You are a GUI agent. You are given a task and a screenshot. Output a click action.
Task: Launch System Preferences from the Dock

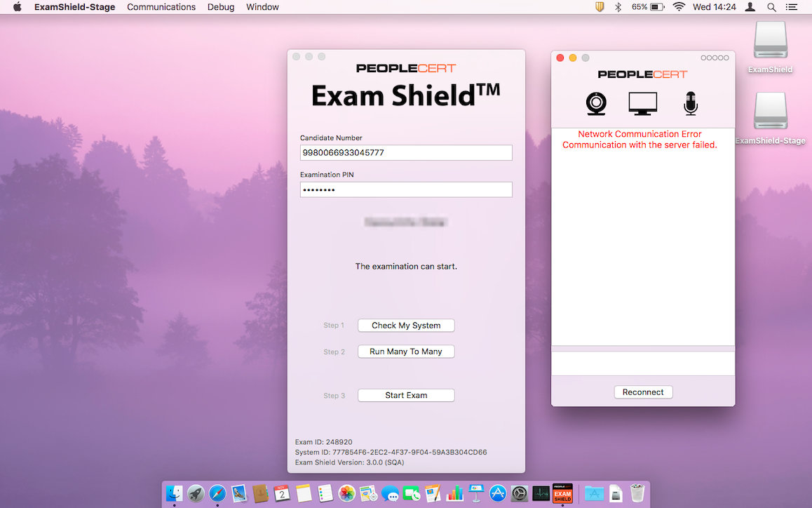519,493
